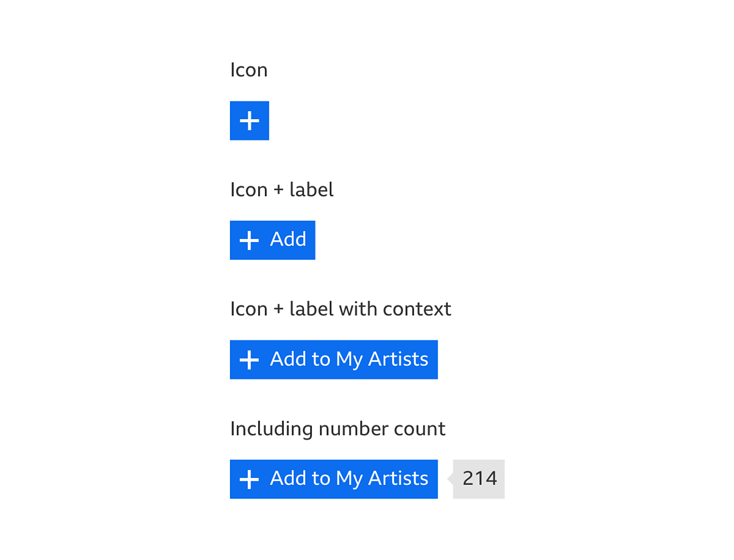The image size is (734, 560).
Task: Select the 'Icon + label' heading
Action: pyautogui.click(x=282, y=190)
